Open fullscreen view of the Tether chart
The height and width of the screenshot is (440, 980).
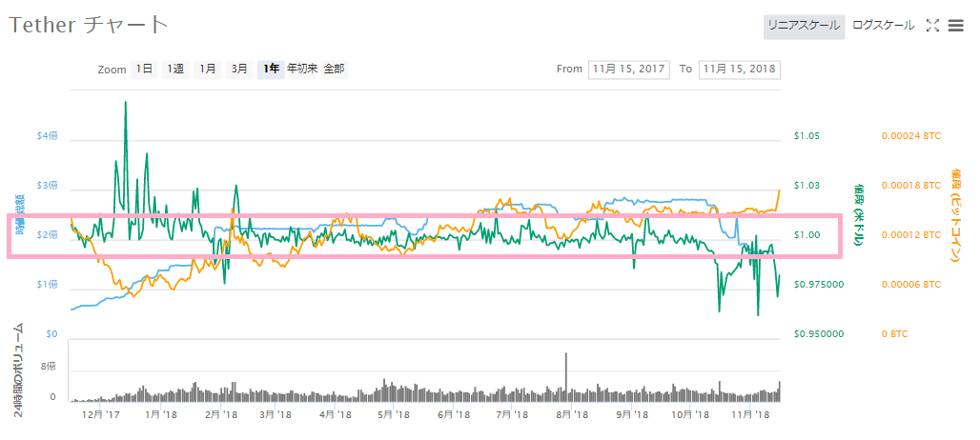933,26
